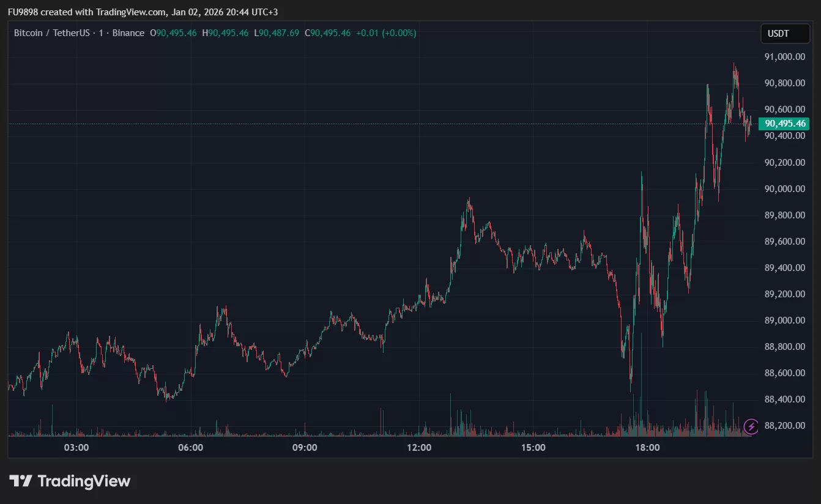The height and width of the screenshot is (504, 821).
Task: Select the 03:00 time axis label
Action: pos(76,448)
